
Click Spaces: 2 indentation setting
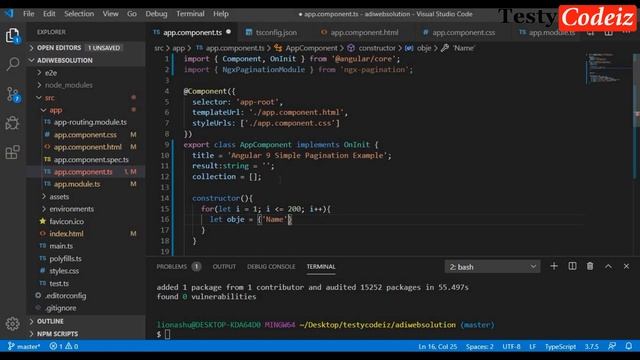(480, 347)
